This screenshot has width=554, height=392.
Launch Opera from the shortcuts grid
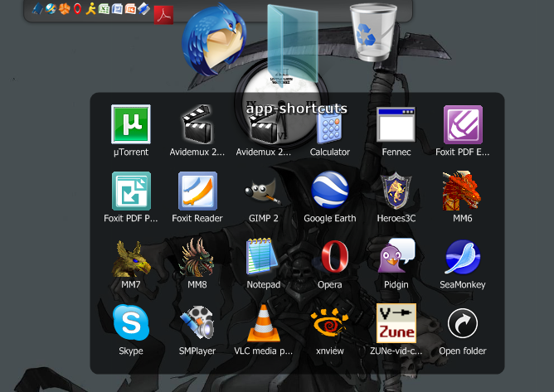[334, 256]
